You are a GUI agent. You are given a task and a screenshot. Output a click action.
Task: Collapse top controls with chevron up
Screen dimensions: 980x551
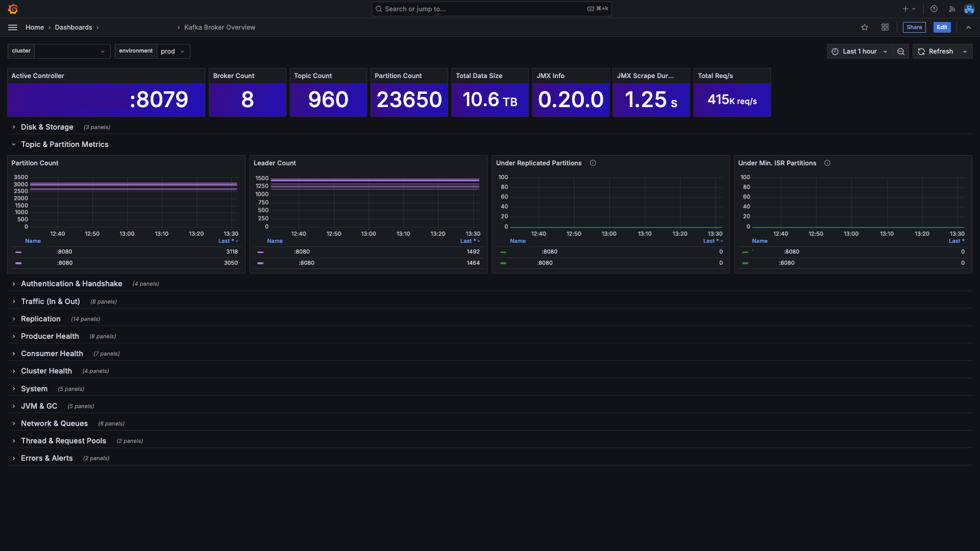(x=968, y=28)
